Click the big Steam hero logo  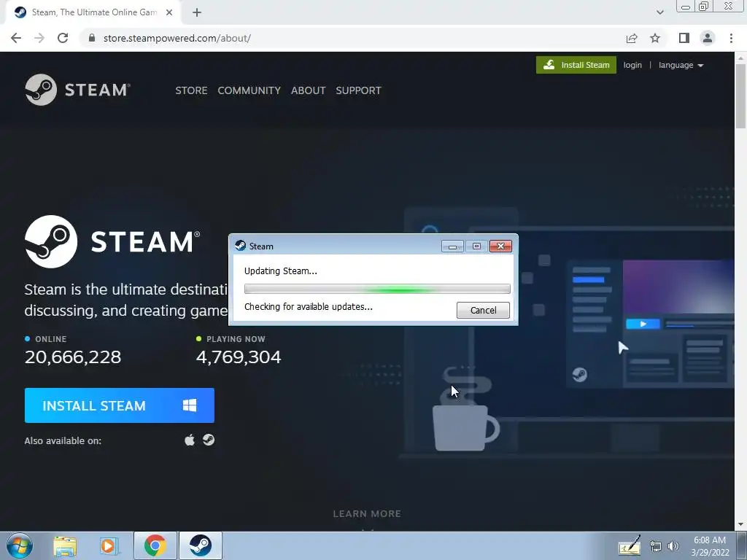pyautogui.click(x=112, y=241)
